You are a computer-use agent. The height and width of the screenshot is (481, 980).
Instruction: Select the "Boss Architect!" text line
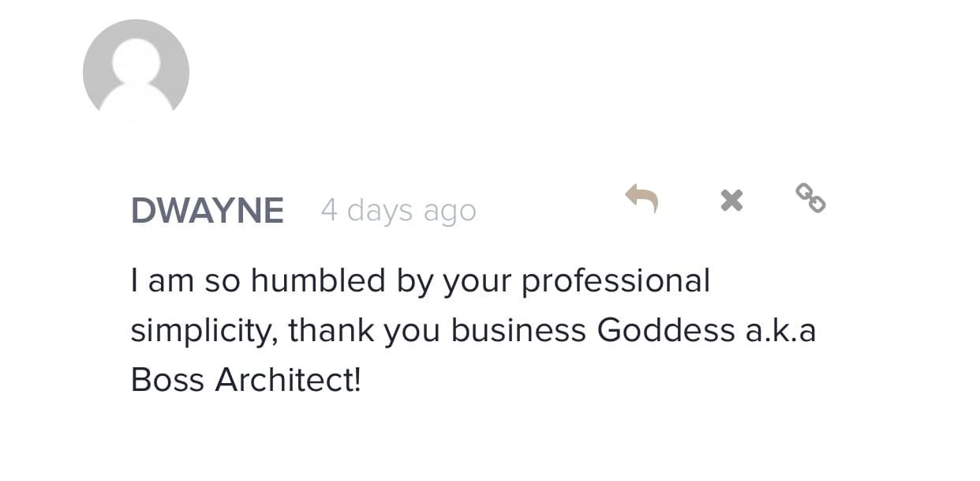(x=245, y=380)
